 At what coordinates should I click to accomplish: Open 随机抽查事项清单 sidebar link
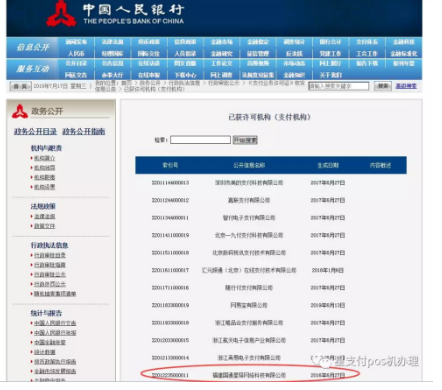pyautogui.click(x=55, y=294)
